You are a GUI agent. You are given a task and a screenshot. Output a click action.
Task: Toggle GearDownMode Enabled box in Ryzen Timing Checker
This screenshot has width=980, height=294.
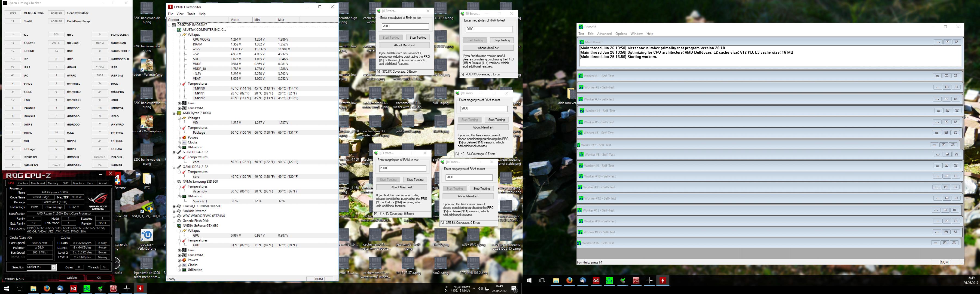(56, 13)
